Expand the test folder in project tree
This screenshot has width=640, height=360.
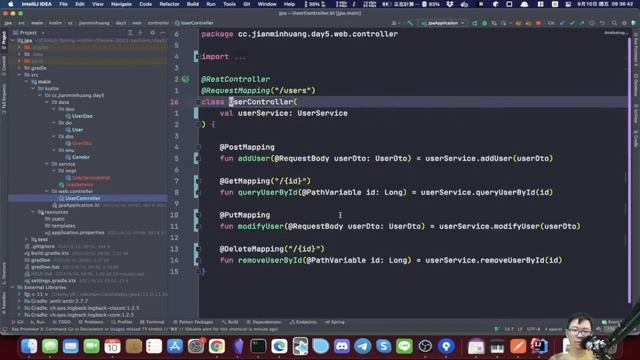[x=27, y=239]
